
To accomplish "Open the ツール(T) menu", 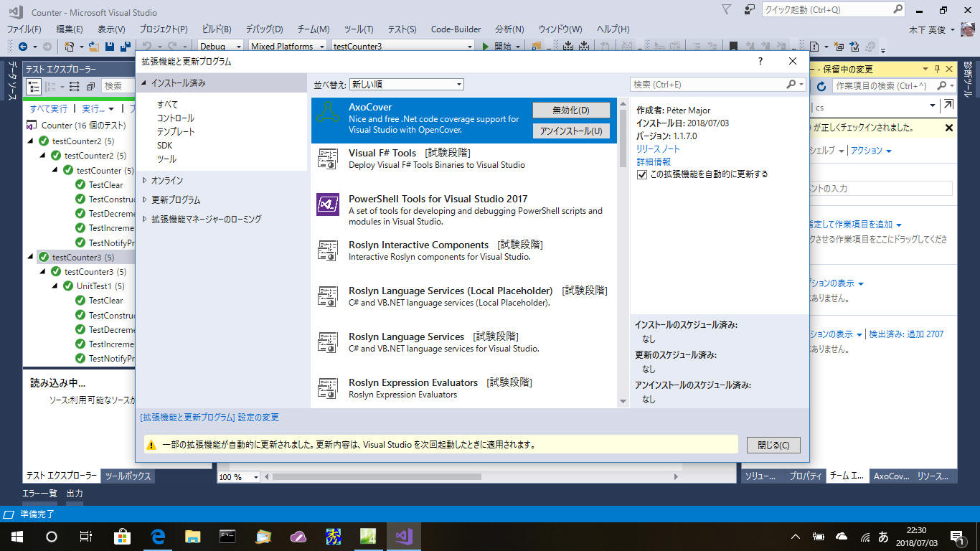I will [359, 29].
